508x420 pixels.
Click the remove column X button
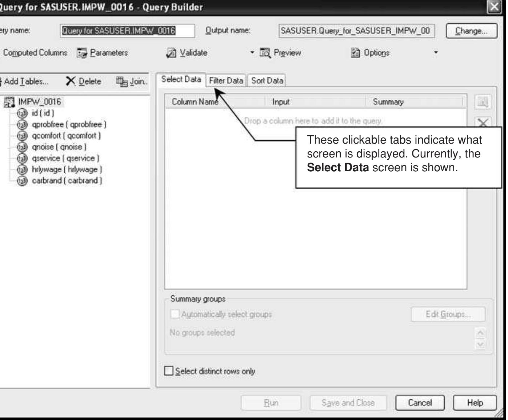click(483, 122)
